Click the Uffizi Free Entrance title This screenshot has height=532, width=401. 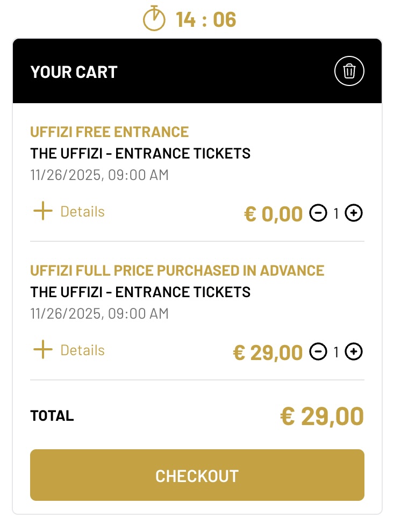(x=110, y=132)
